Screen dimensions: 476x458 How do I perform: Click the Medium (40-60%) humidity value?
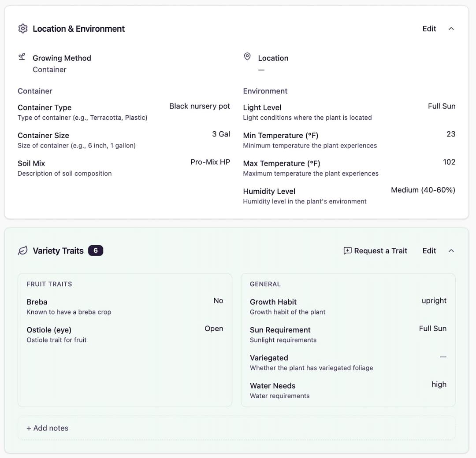423,190
